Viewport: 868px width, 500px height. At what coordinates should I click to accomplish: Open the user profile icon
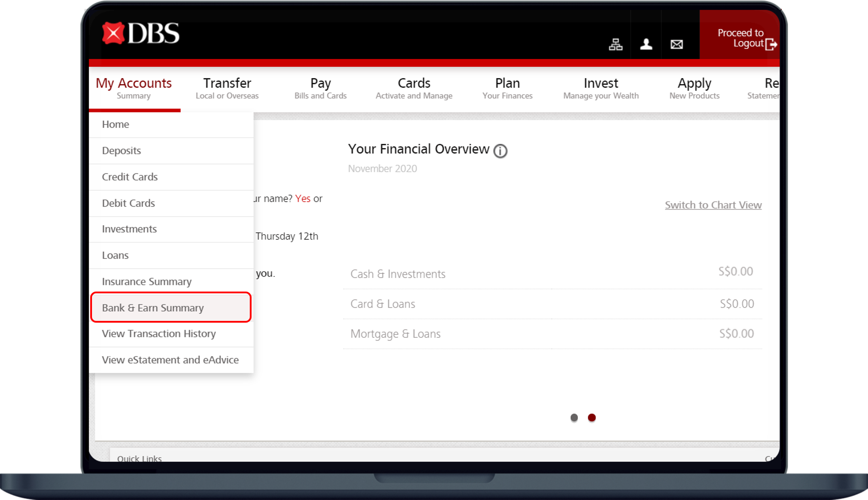pos(646,44)
